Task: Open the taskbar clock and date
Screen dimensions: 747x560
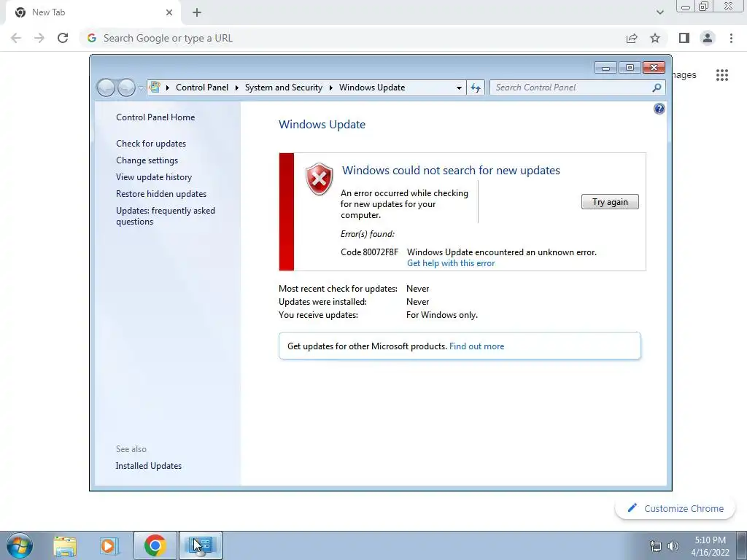Action: 710,546
